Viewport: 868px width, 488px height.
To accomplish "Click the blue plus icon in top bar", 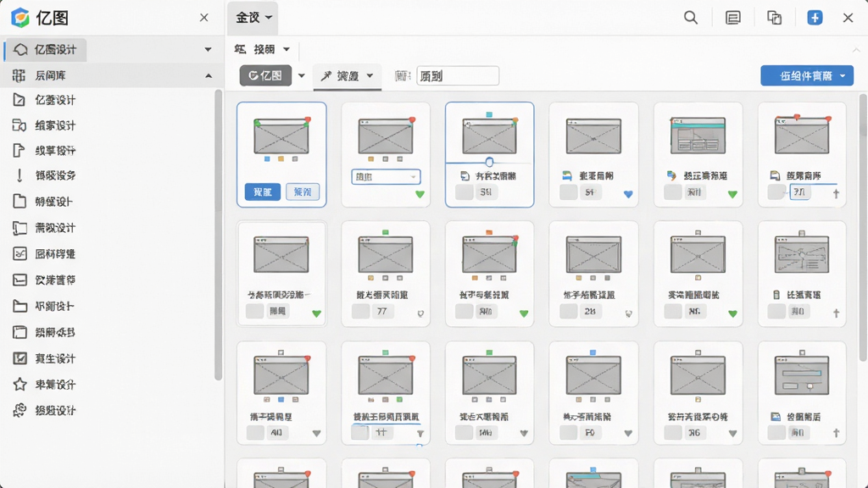I will (x=815, y=18).
